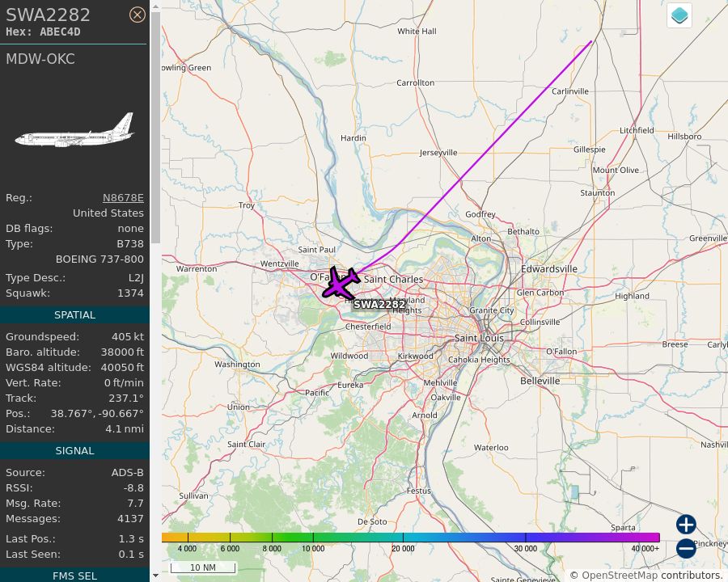Click the SWA2282 label on the map
The height and width of the screenshot is (582, 728).
click(379, 305)
